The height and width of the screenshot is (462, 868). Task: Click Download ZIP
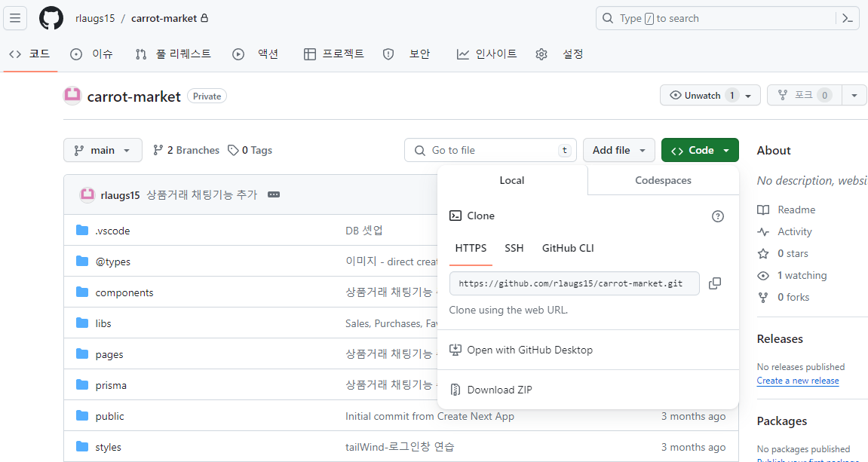[x=499, y=390]
